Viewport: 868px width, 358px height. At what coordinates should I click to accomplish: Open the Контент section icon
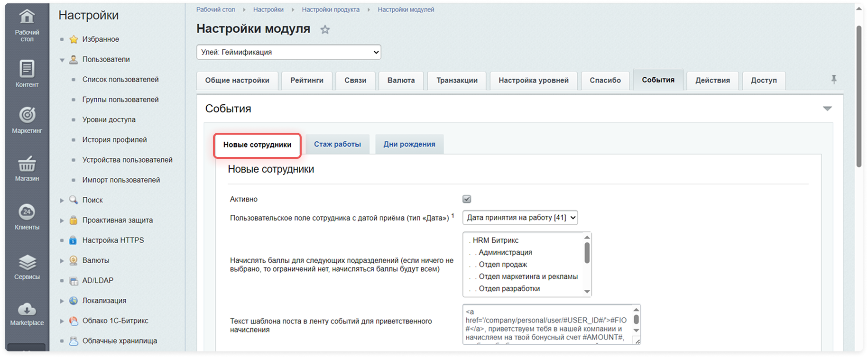click(x=27, y=69)
